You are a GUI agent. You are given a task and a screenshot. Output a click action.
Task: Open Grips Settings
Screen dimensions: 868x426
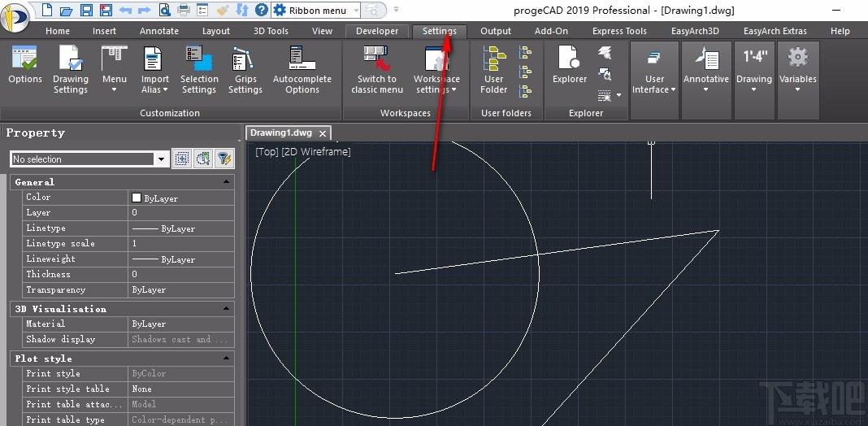click(245, 71)
